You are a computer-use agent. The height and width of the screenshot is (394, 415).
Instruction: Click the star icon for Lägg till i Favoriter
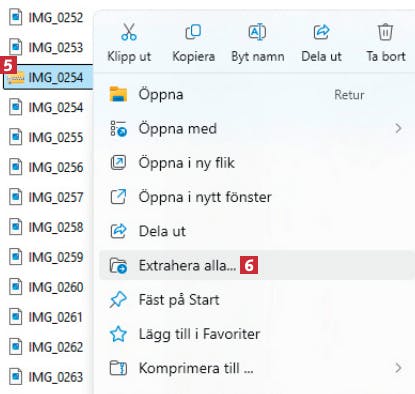(x=118, y=334)
